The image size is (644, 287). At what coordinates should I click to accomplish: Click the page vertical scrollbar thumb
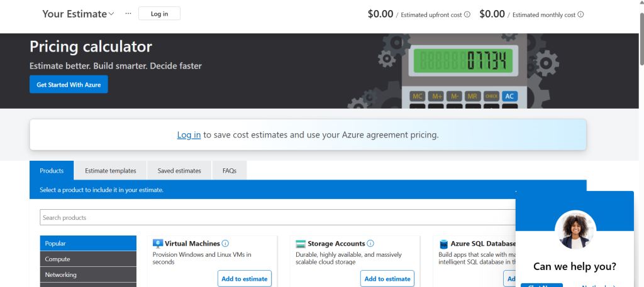[x=641, y=39]
